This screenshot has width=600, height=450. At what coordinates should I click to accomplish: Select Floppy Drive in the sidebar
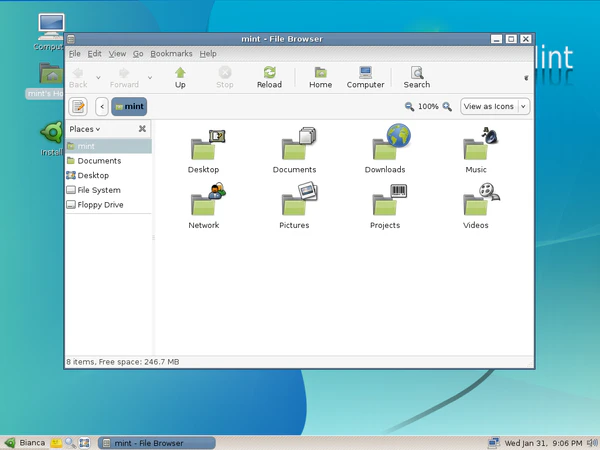[x=99, y=205]
